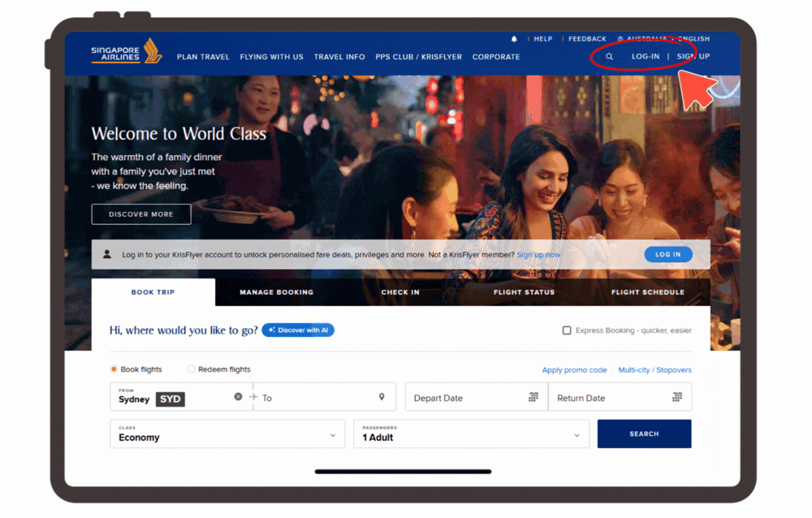The image size is (812, 518).
Task: Click the Singapore Airlines logo
Action: tap(127, 51)
